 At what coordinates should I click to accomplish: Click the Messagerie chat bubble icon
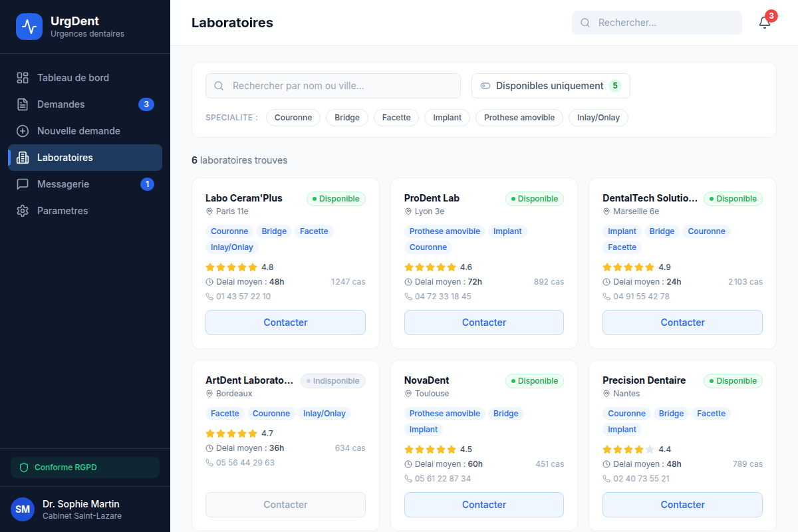23,184
